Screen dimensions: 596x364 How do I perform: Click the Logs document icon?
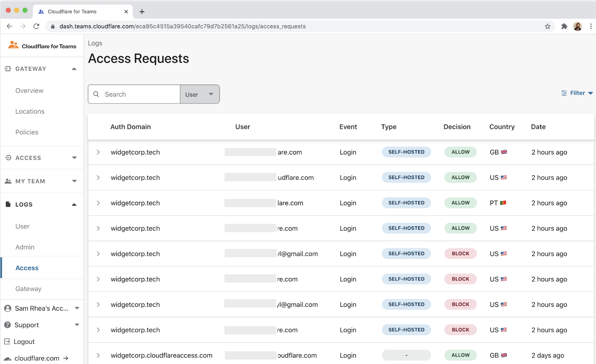click(8, 204)
